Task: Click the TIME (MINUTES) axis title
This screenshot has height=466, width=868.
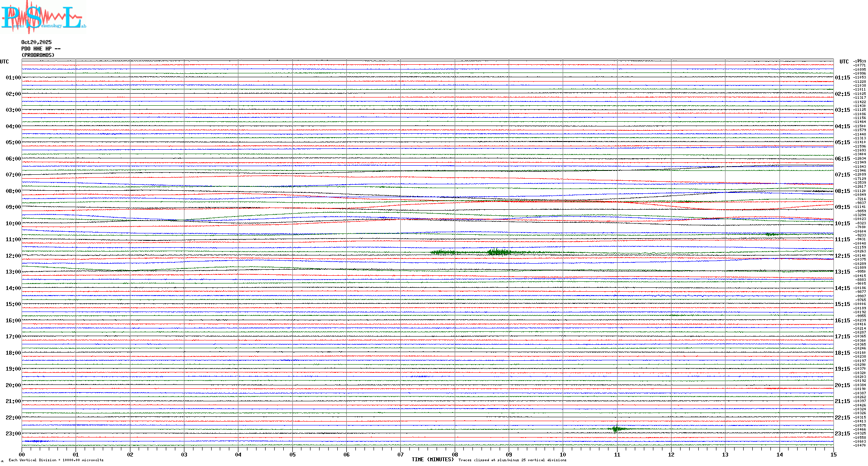Action: [x=433, y=460]
